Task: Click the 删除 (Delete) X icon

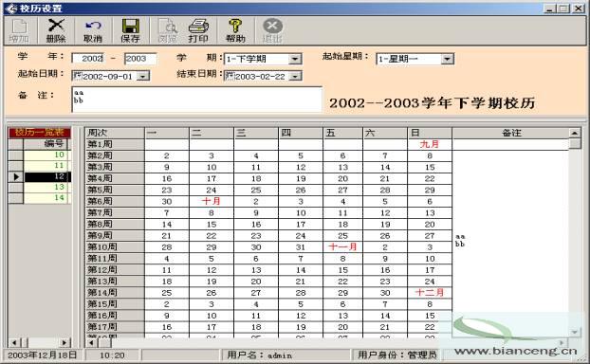Action: 56,26
